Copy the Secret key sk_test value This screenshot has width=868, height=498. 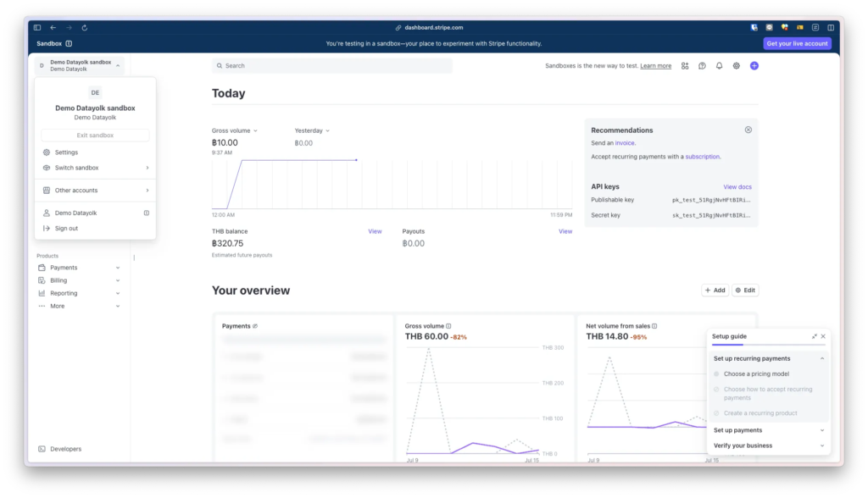pyautogui.click(x=711, y=215)
